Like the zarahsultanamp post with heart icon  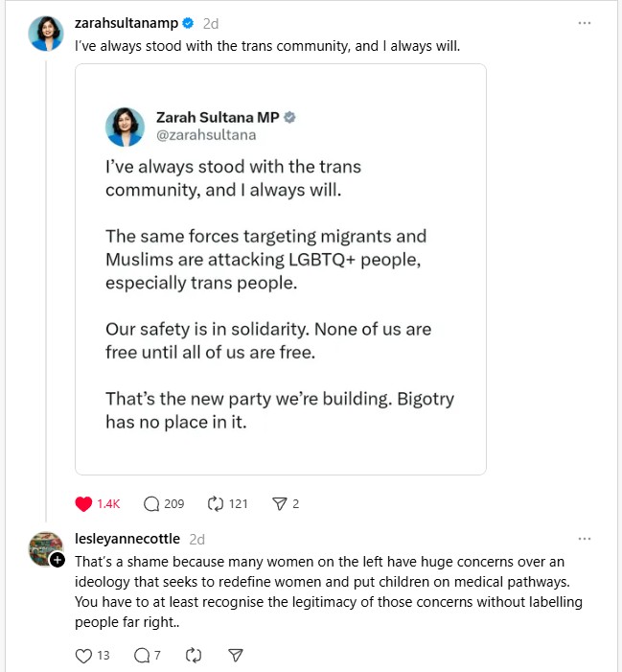coord(83,503)
